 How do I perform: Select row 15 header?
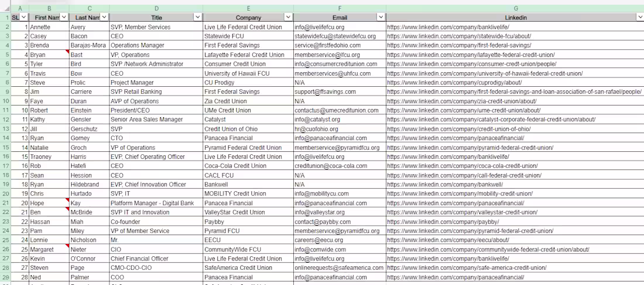[5, 148]
